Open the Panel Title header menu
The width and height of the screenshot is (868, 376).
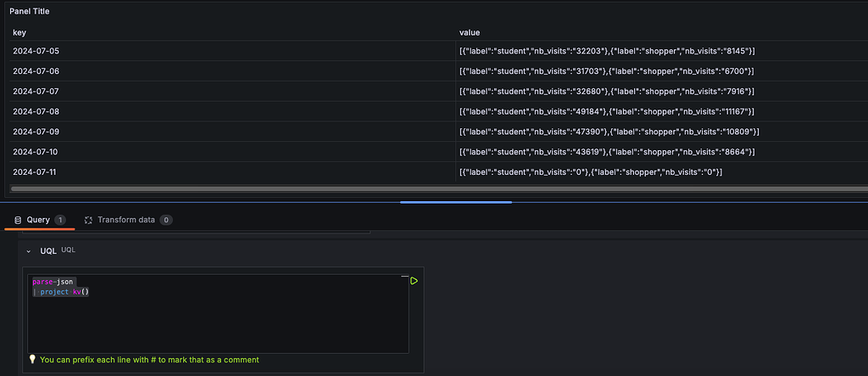click(x=30, y=11)
